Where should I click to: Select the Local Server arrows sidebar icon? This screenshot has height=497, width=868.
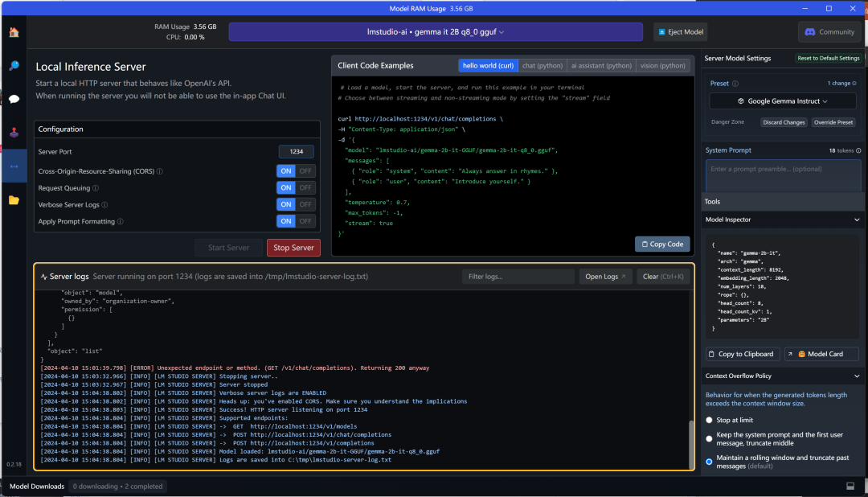pos(14,166)
